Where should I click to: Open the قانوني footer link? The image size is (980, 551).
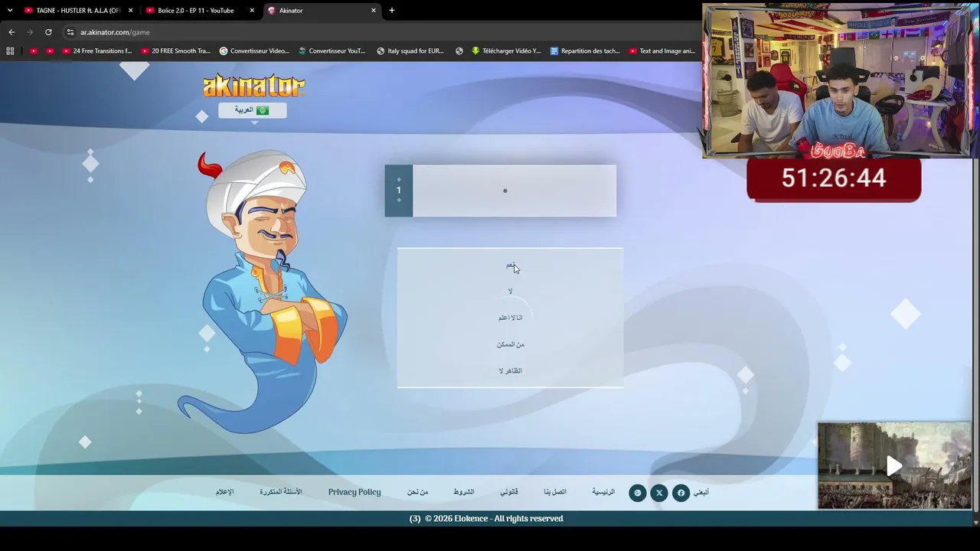[x=509, y=492]
